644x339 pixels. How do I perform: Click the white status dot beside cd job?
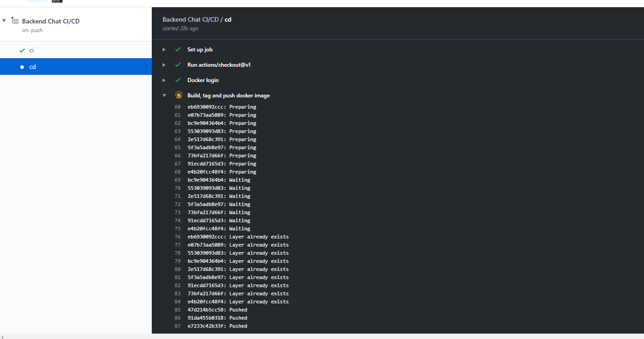point(22,67)
